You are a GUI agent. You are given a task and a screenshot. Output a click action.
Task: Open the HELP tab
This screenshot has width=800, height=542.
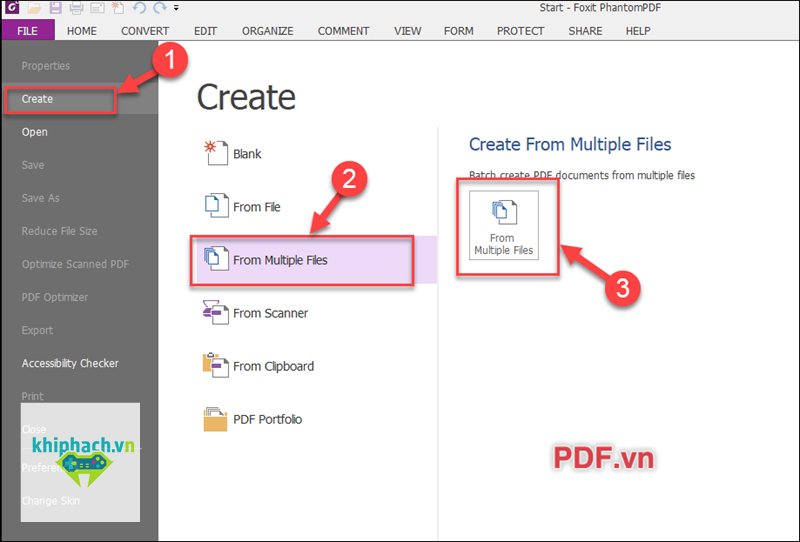[x=638, y=31]
